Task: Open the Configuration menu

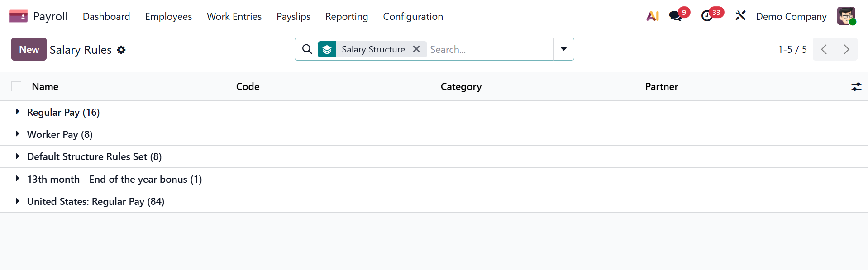Action: pyautogui.click(x=413, y=17)
